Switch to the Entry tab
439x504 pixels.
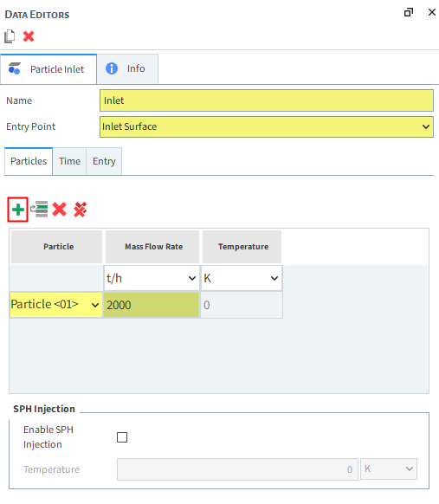pos(104,161)
